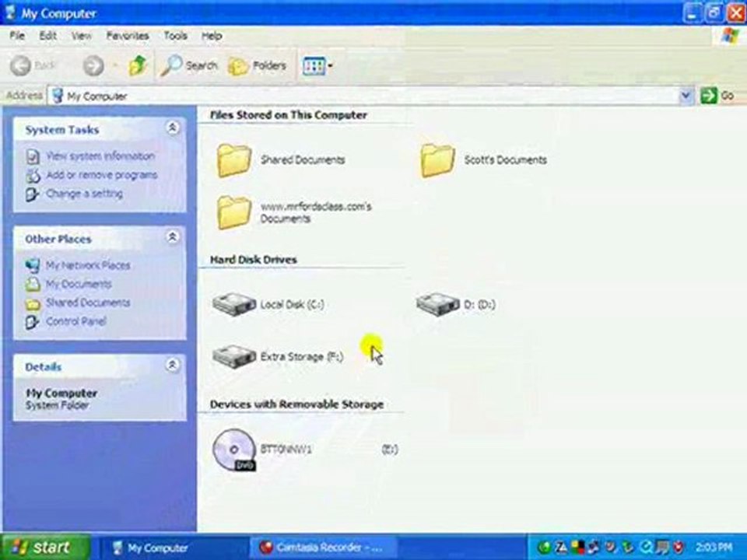The height and width of the screenshot is (560, 747).
Task: Collapse the System Tasks panel
Action: point(172,128)
